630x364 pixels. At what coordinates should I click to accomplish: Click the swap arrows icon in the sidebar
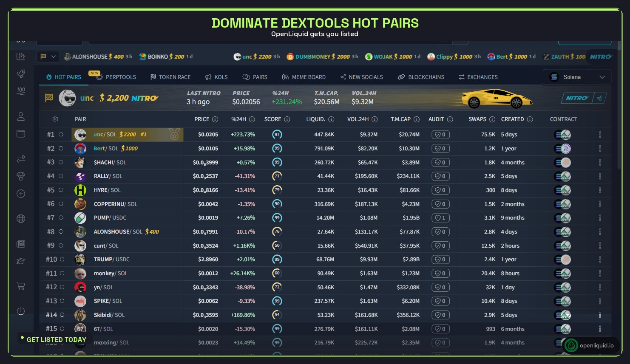tap(20, 159)
